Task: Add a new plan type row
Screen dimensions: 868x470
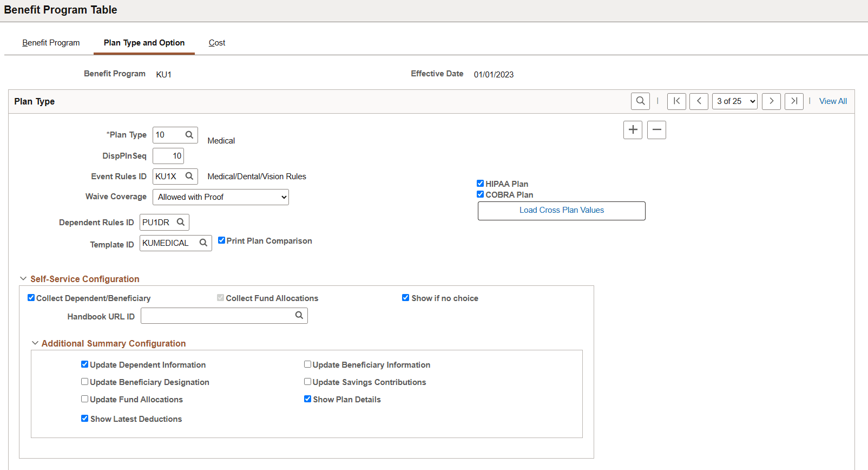Action: coord(633,130)
